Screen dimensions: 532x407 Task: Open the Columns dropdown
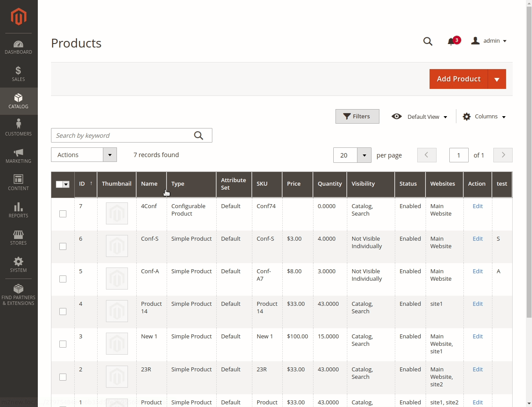pyautogui.click(x=484, y=117)
